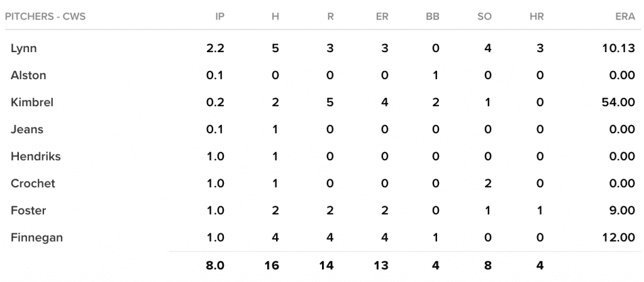Screen dimensions: 644x282
Task: Click Kimbrel's 54.00 ERA value
Action: 618,102
